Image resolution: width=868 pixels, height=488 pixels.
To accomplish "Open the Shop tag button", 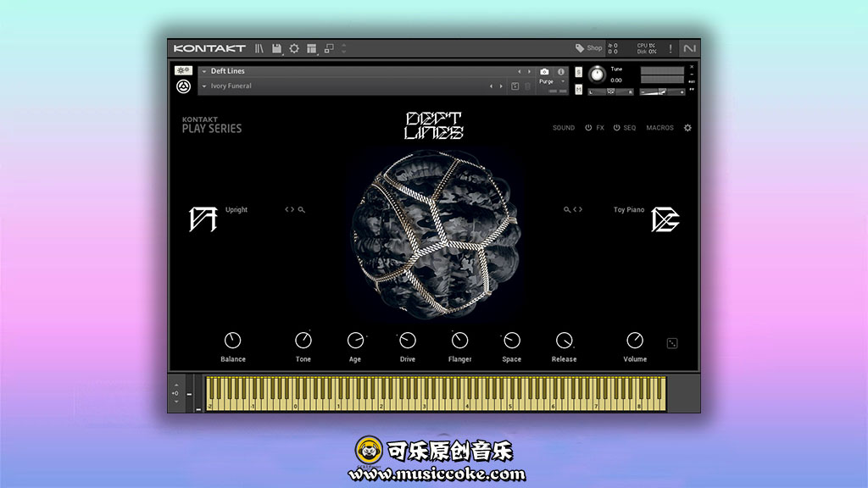I will click(x=588, y=48).
